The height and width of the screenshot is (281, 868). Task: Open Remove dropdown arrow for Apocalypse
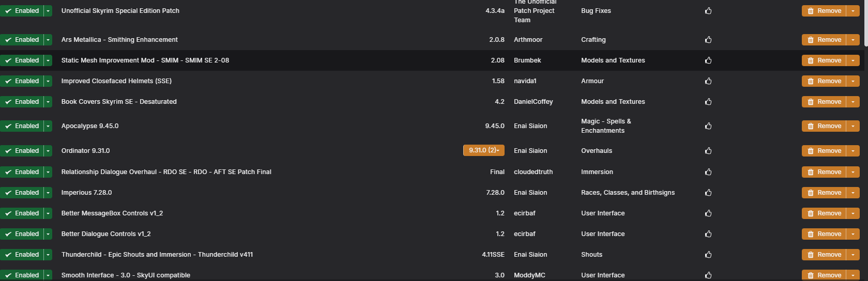pyautogui.click(x=853, y=126)
